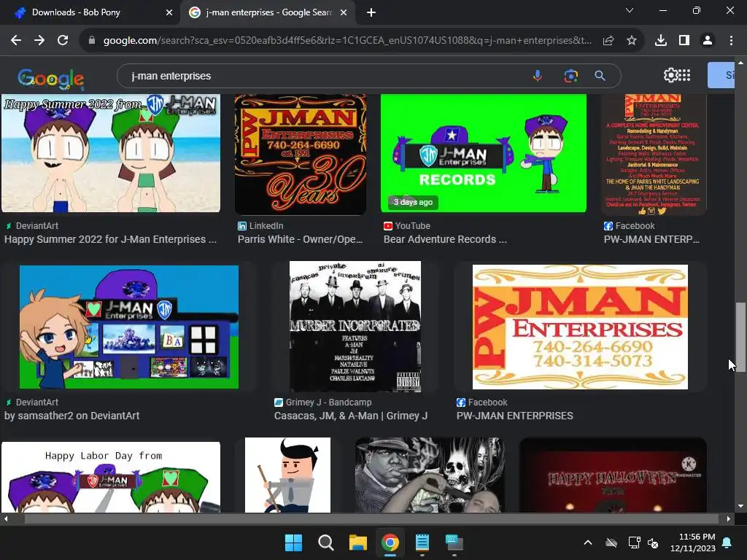Screen dimensions: 747x560
Task: Open Happy Labor Day cartoon image
Action: click(111, 477)
